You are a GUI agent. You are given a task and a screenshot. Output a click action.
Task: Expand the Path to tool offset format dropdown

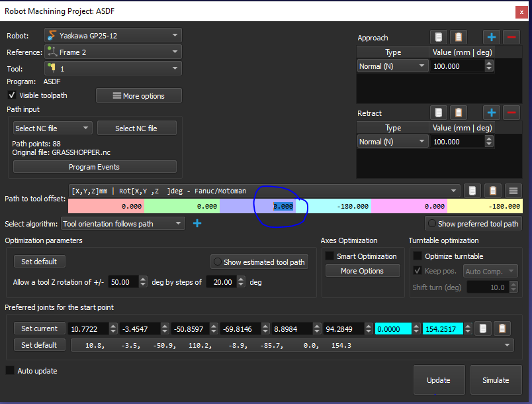point(264,191)
